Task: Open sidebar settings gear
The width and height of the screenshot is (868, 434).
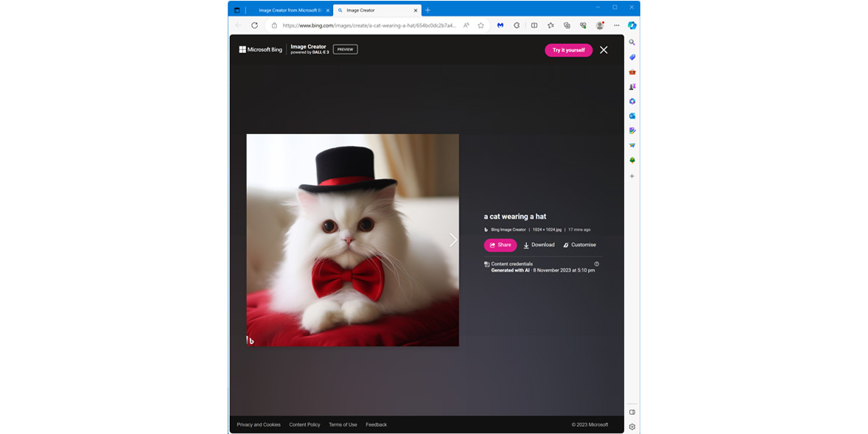Action: point(632,427)
